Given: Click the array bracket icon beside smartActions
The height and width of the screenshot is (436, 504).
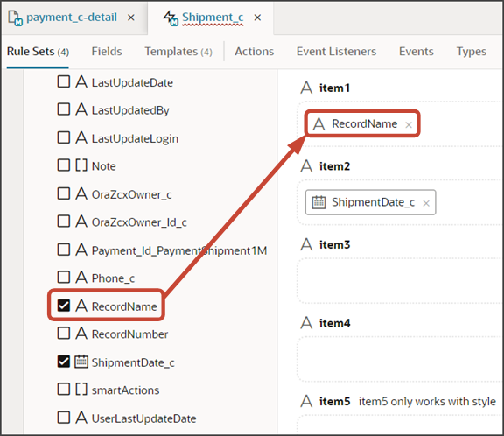Looking at the screenshot, I should tap(81, 390).
